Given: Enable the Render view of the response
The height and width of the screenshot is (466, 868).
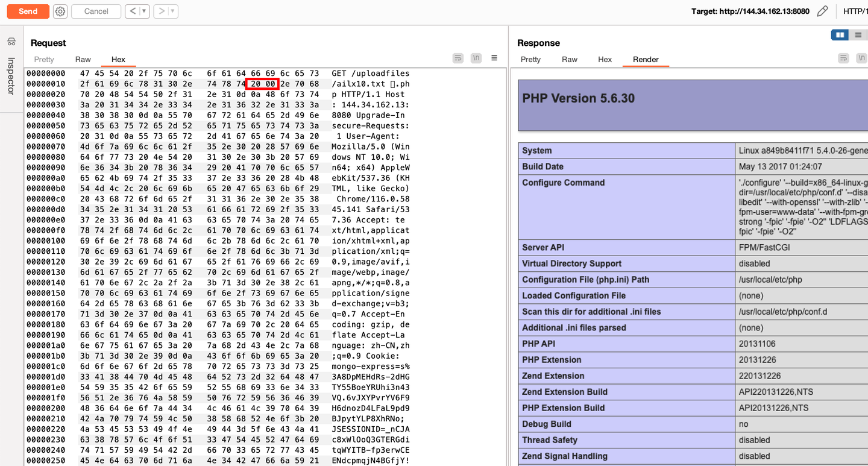Looking at the screenshot, I should pyautogui.click(x=646, y=59).
